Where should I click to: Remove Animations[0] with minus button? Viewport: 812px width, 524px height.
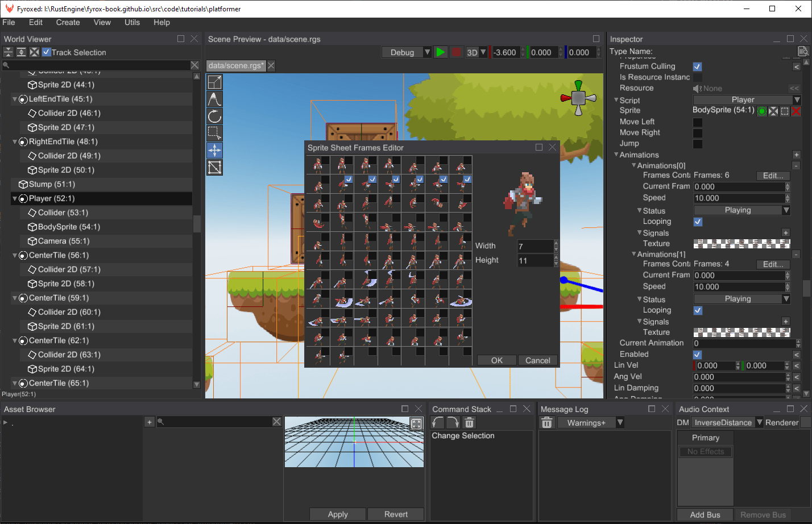pyautogui.click(x=796, y=166)
